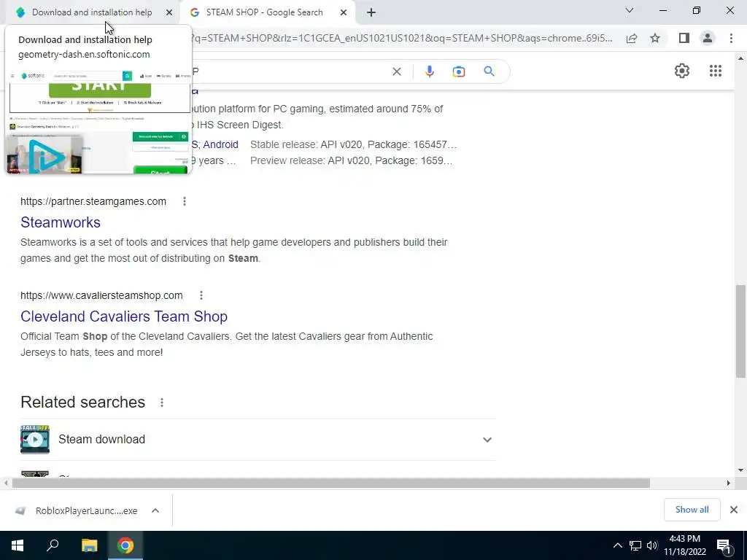The image size is (747, 560).
Task: Open a new browser tab
Action: click(x=371, y=12)
